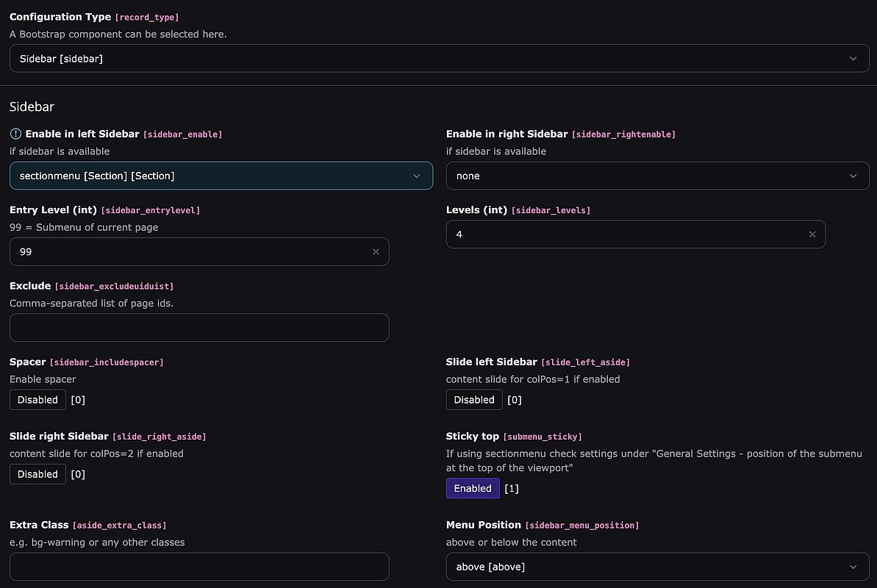
Task: Focus the Extra Class input field
Action: coord(199,567)
